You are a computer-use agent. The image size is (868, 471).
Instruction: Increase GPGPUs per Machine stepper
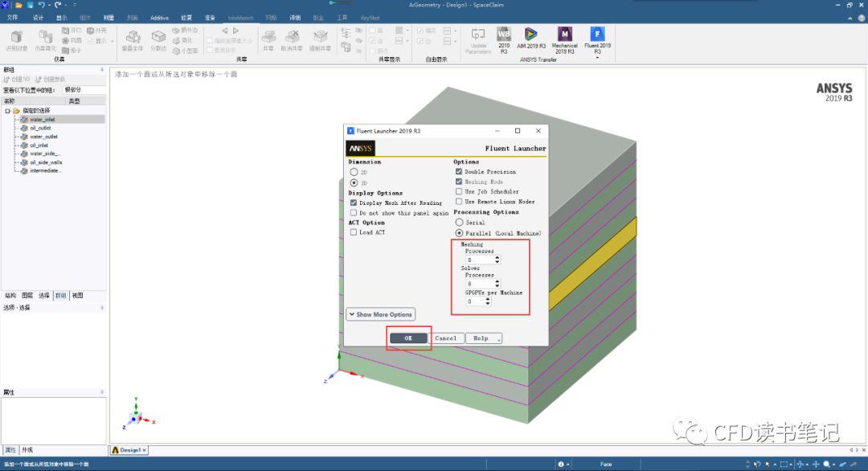(x=488, y=300)
